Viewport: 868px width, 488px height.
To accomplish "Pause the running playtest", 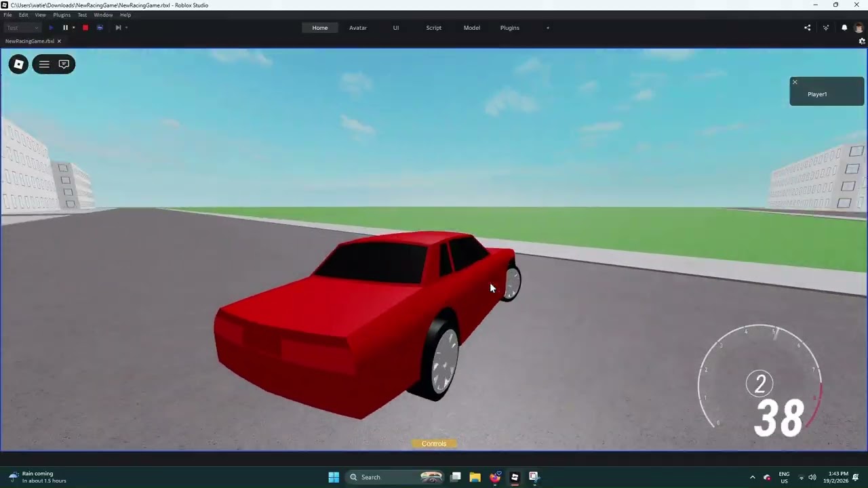I will pos(65,28).
